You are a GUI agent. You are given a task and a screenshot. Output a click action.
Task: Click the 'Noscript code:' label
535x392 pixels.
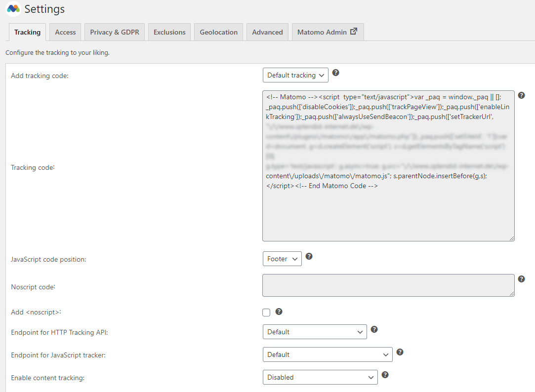[x=33, y=287]
